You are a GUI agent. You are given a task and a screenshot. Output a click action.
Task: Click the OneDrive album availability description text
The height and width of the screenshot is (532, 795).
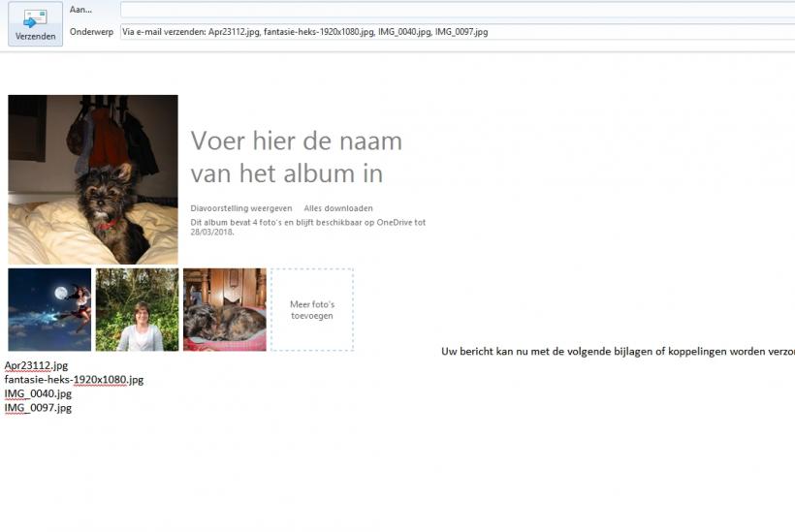point(307,227)
